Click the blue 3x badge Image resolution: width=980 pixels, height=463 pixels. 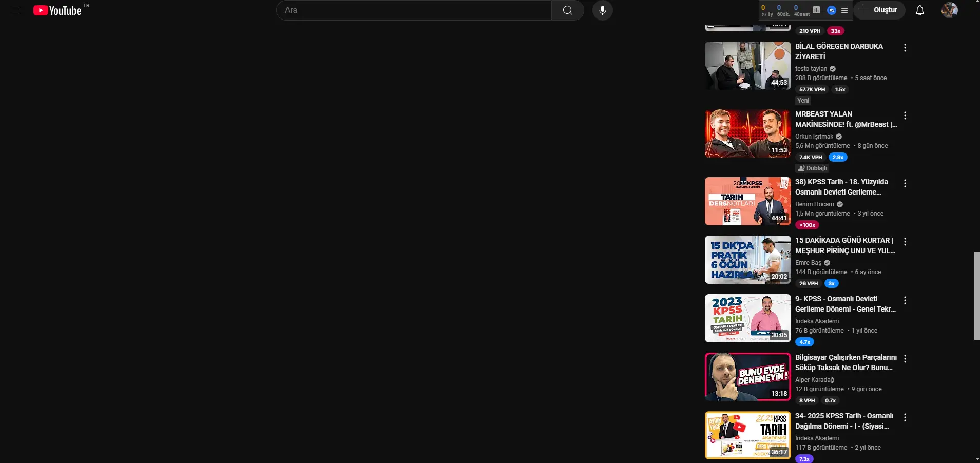(x=832, y=283)
